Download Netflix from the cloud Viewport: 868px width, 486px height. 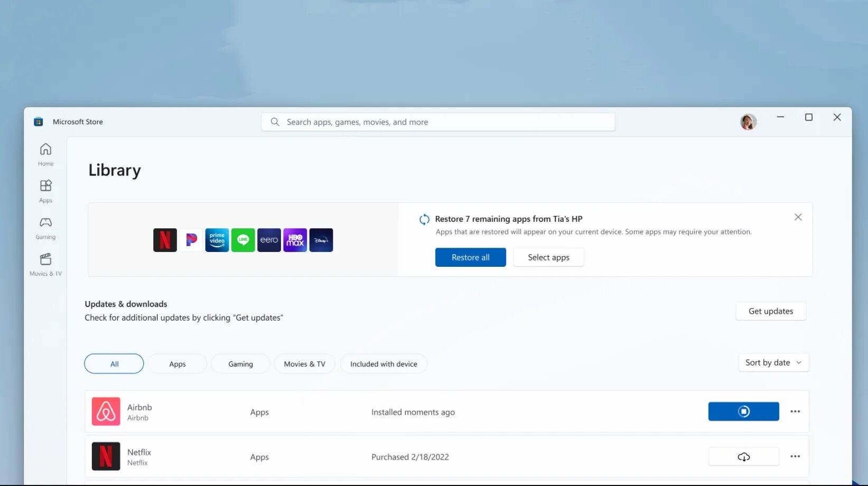click(743, 456)
